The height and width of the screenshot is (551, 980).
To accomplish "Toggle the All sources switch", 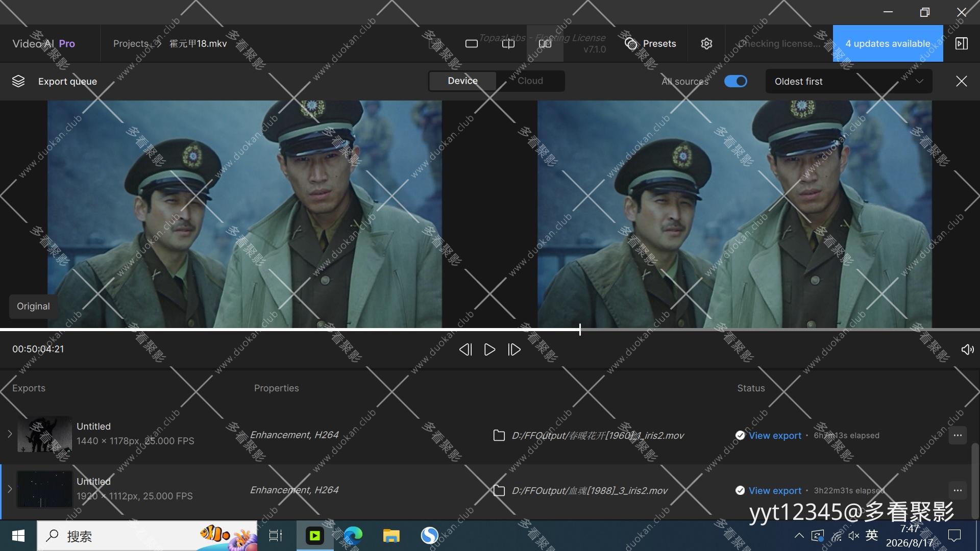I will pyautogui.click(x=736, y=82).
